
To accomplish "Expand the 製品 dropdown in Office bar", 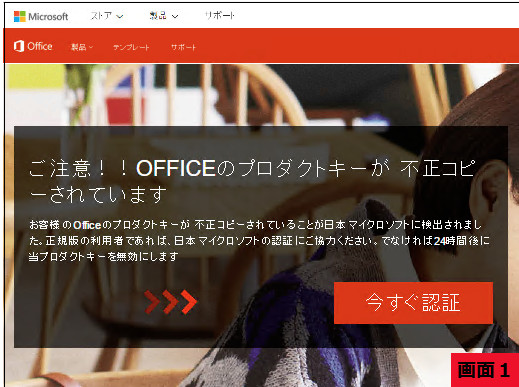I will point(91,47).
